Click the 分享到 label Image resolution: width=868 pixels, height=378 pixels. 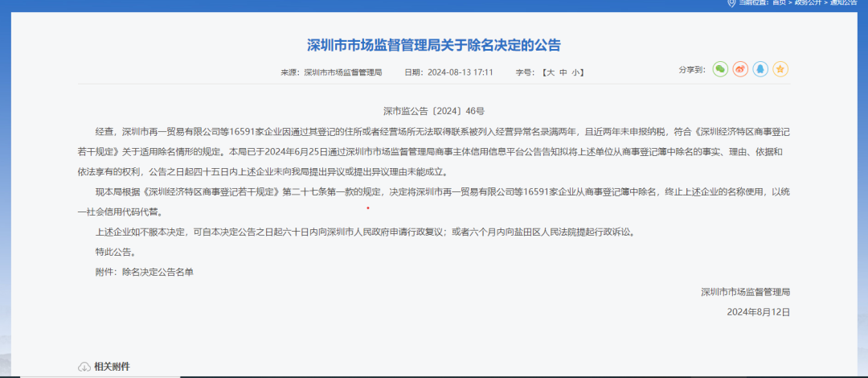pyautogui.click(x=692, y=70)
